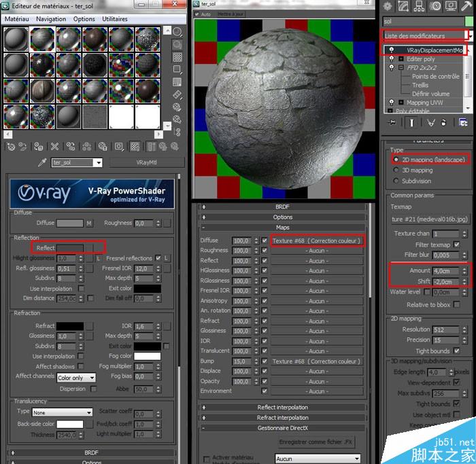The width and height of the screenshot is (476, 464).
Task: Toggle the Fresnel reflections checkbox
Action: [x=158, y=258]
